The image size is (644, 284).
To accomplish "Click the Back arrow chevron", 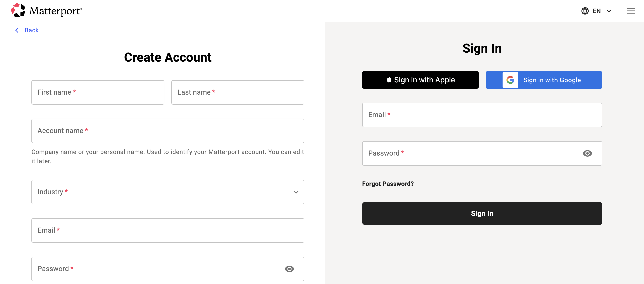I will point(17,30).
